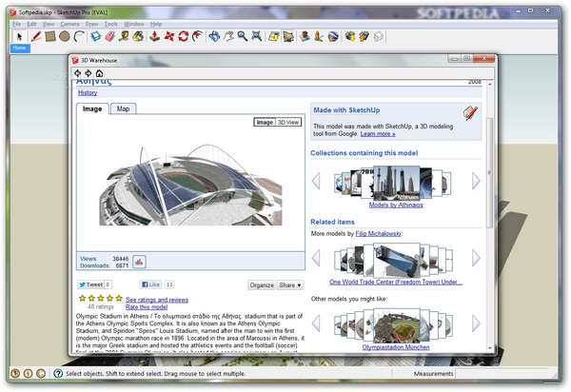Choose the Line pencil tool
Image resolution: width=571 pixels, height=392 pixels.
pos(36,36)
